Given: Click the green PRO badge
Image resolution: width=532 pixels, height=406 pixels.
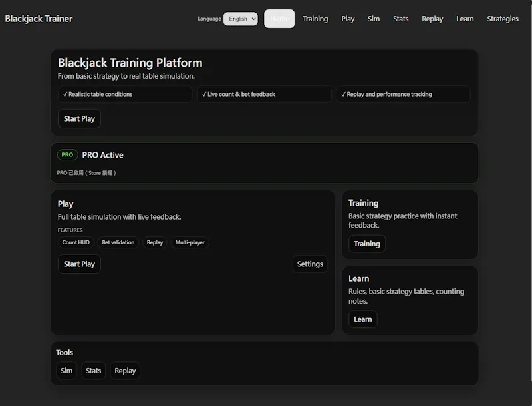Looking at the screenshot, I should (67, 155).
